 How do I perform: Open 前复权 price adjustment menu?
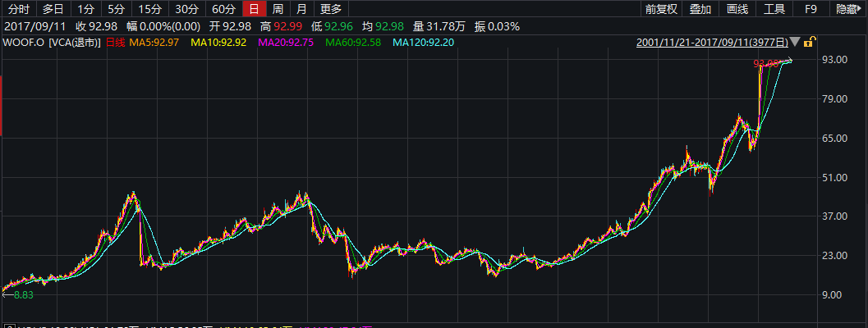pos(661,10)
